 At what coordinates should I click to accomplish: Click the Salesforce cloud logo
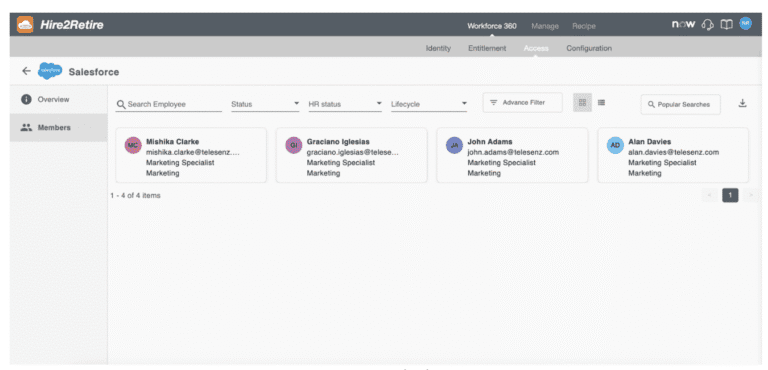click(x=50, y=71)
